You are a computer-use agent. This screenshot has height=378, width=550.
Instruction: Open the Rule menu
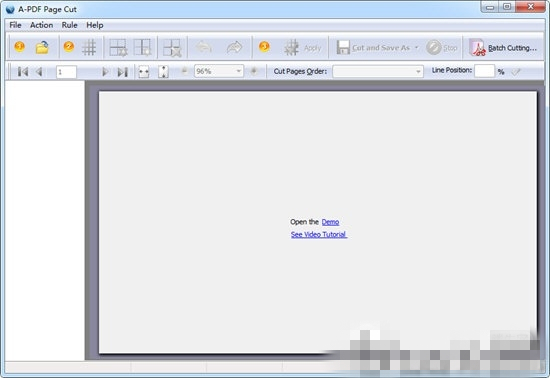click(69, 25)
